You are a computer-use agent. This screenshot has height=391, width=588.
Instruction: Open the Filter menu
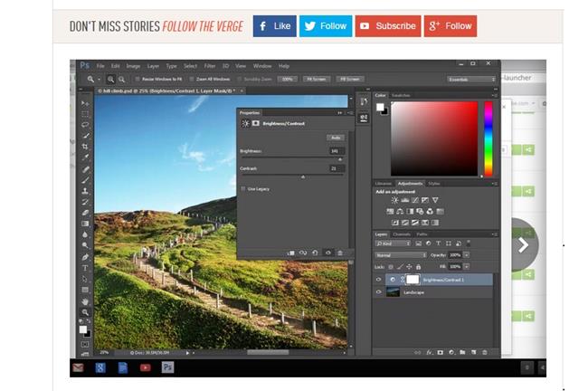210,66
